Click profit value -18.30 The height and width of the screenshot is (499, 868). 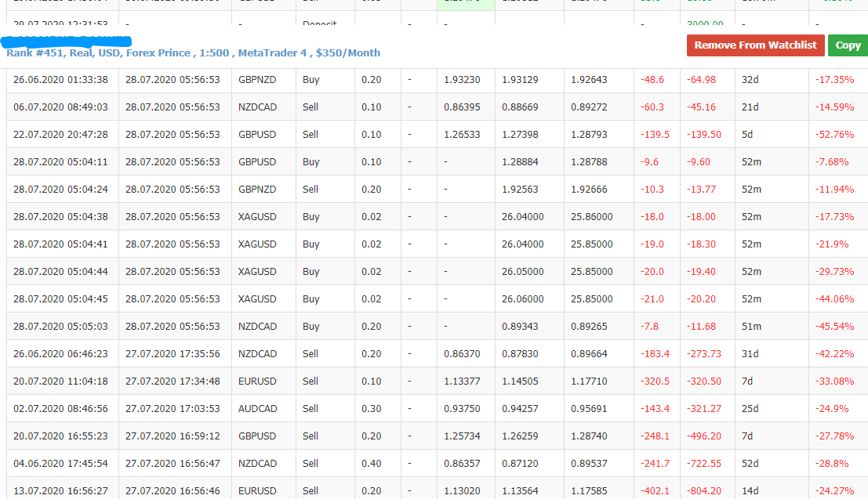coord(701,244)
